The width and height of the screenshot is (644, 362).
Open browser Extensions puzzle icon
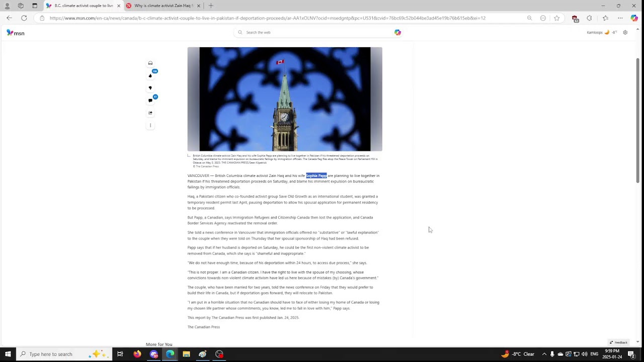click(589, 18)
